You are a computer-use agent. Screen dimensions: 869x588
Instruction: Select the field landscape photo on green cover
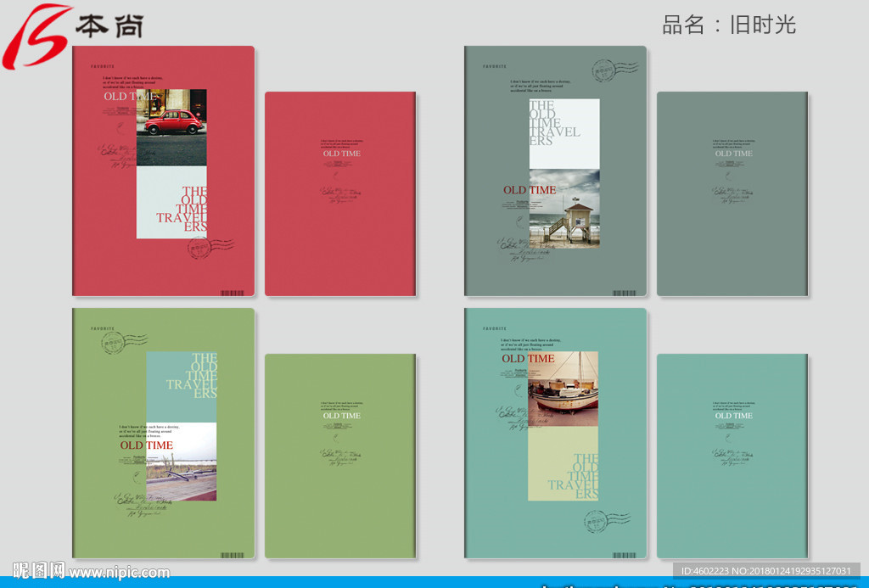pyautogui.click(x=181, y=475)
